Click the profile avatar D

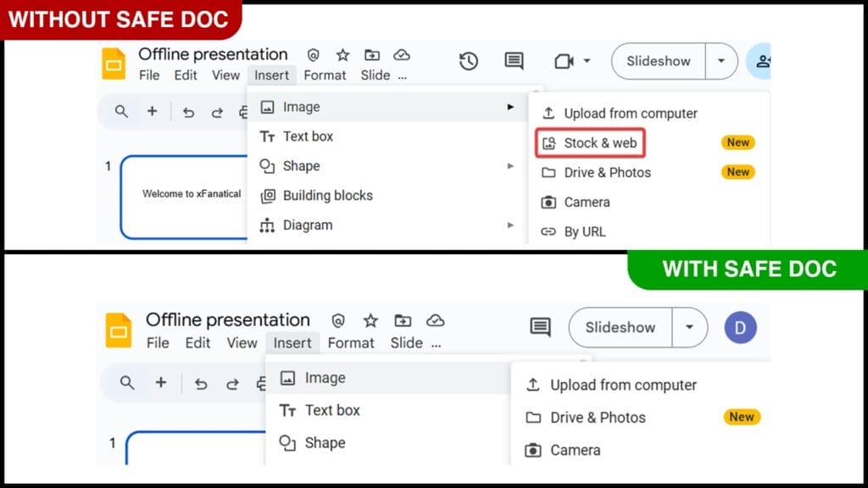pos(739,327)
